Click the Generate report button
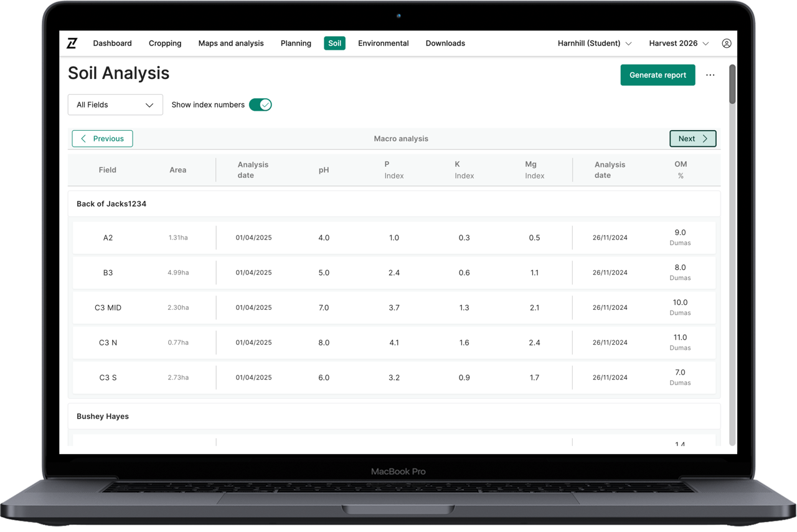This screenshot has height=532, width=797. pos(658,75)
